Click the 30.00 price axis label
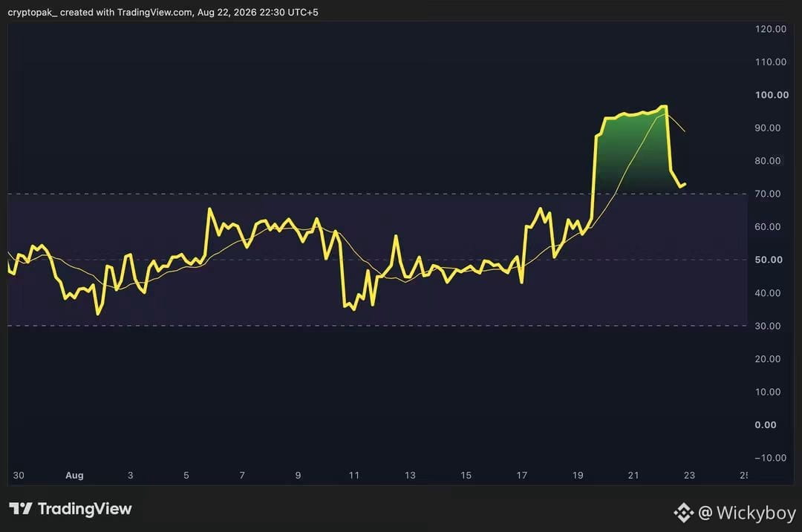The height and width of the screenshot is (532, 802). click(768, 326)
